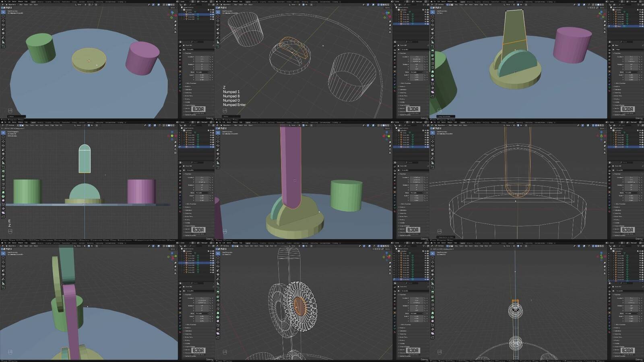644x362 pixels.
Task: Open Object Mode dropdown in flat yellow disc view
Action: [x=12, y=5]
